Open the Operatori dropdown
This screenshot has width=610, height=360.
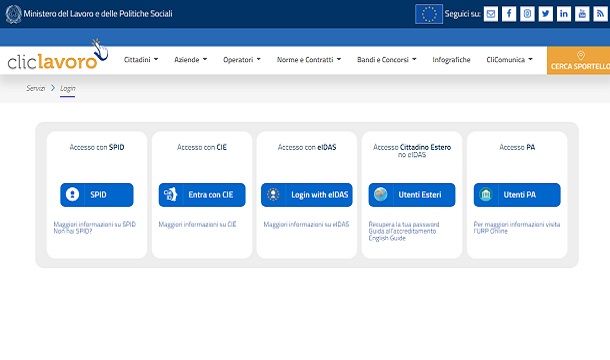click(x=242, y=60)
